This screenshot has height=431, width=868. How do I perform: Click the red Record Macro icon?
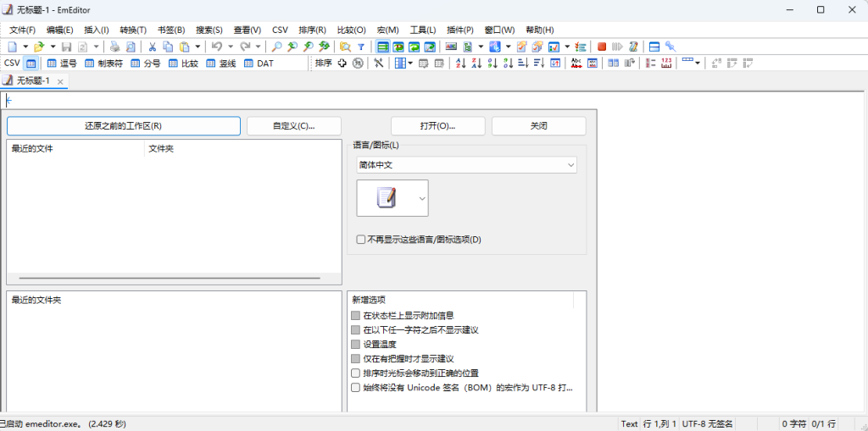tap(602, 47)
